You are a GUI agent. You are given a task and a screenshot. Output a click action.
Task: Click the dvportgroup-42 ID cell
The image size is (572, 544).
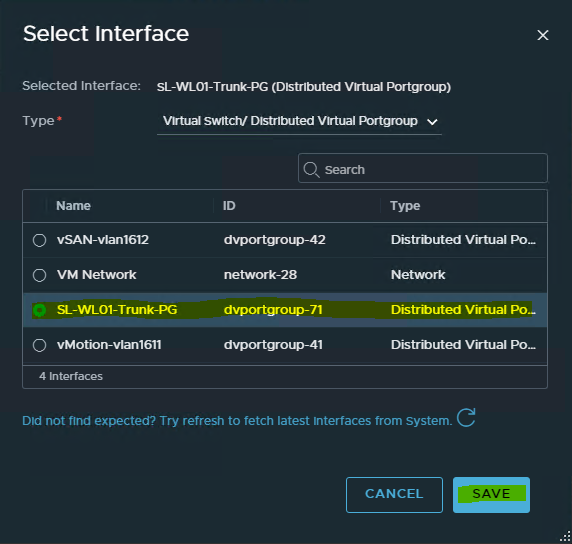tap(274, 240)
